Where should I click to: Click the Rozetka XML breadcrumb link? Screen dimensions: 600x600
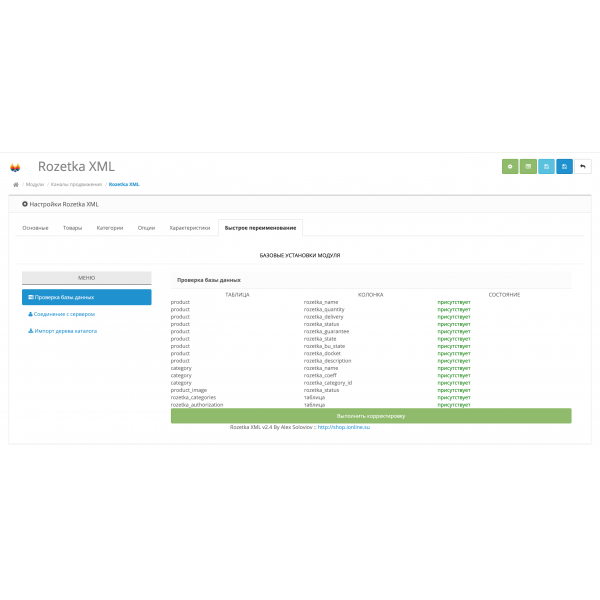point(124,184)
